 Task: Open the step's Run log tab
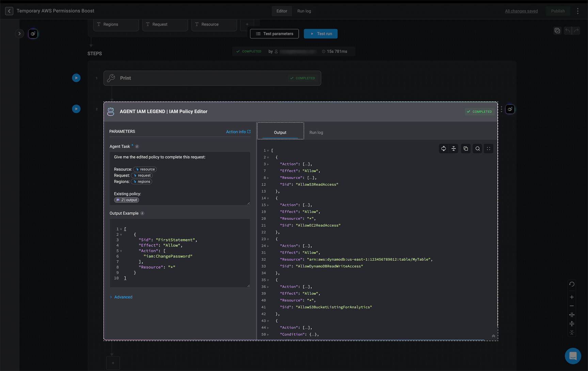tap(316, 133)
